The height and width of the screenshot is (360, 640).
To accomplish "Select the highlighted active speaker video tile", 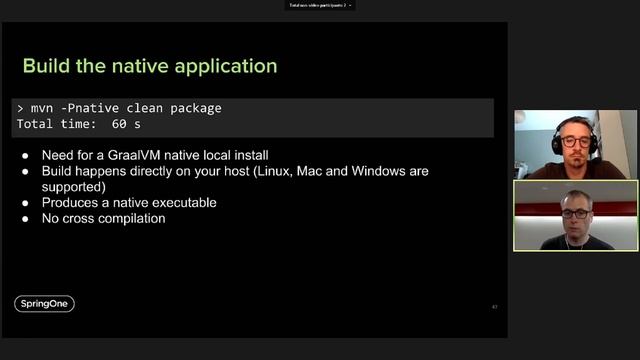I will pyautogui.click(x=575, y=216).
